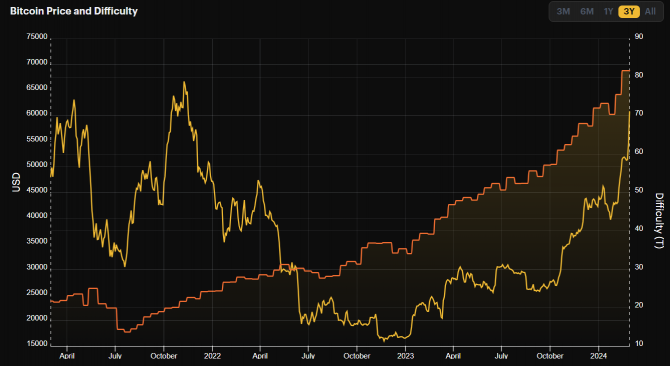Screen dimensions: 670x366
Task: Click the USD axis label
Action: [16, 182]
